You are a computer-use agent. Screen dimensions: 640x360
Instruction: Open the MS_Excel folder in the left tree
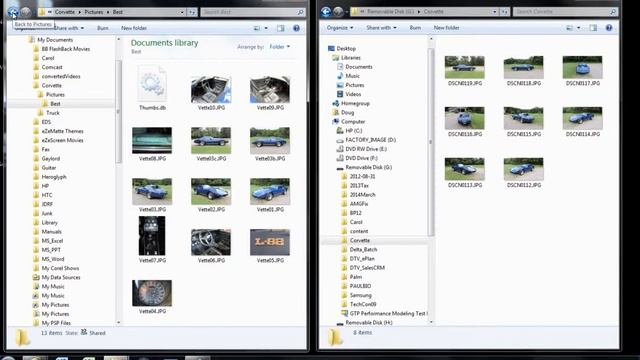click(x=52, y=241)
